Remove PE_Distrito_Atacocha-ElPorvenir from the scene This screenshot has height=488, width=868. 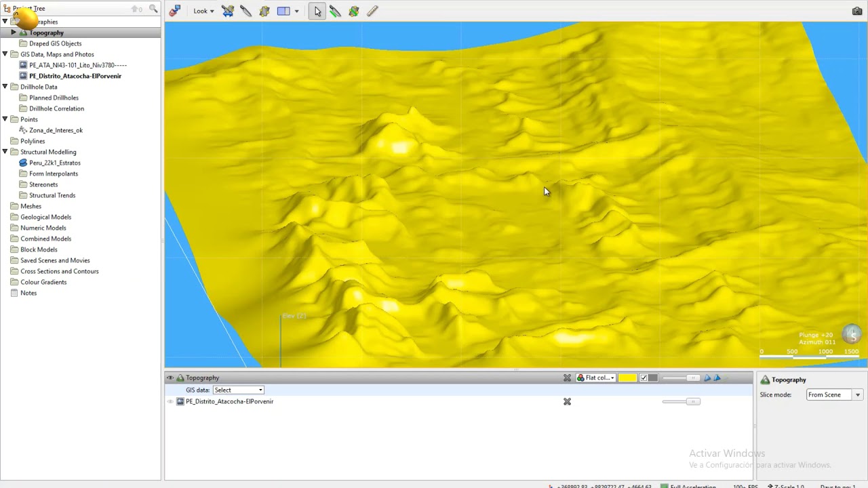point(567,401)
